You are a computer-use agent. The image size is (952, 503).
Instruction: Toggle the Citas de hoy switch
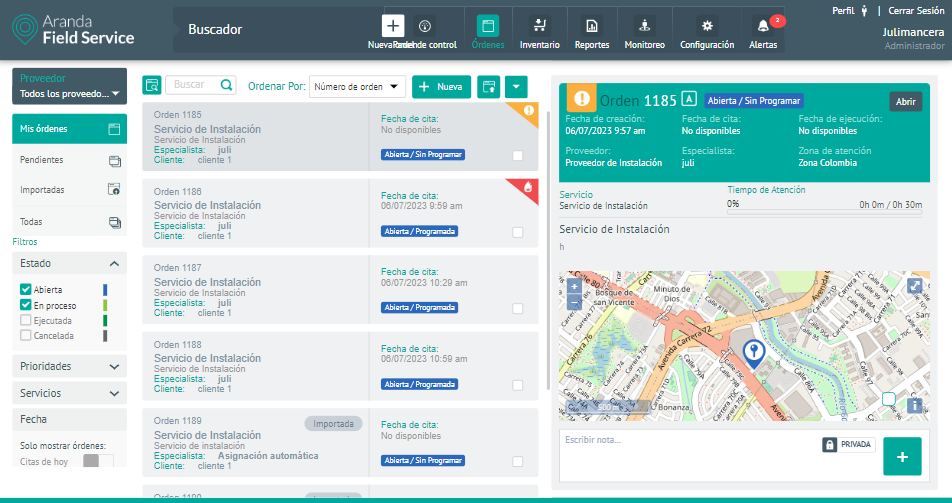click(x=98, y=461)
